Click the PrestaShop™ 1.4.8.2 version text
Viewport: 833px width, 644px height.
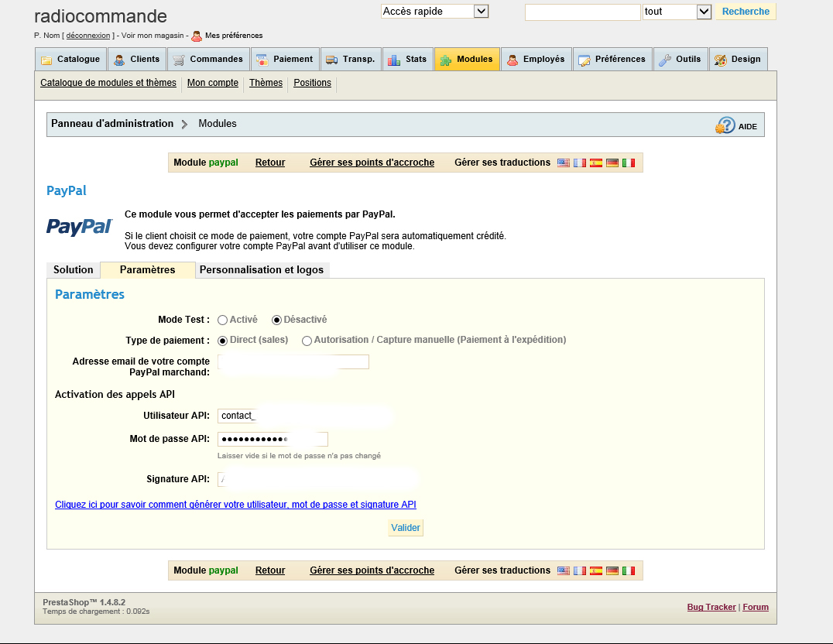click(84, 602)
